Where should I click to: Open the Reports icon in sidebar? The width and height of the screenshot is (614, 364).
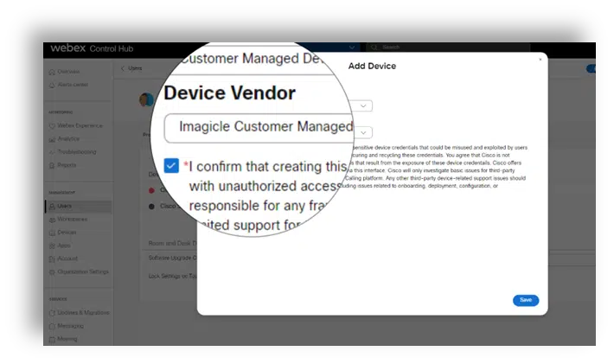(51, 164)
